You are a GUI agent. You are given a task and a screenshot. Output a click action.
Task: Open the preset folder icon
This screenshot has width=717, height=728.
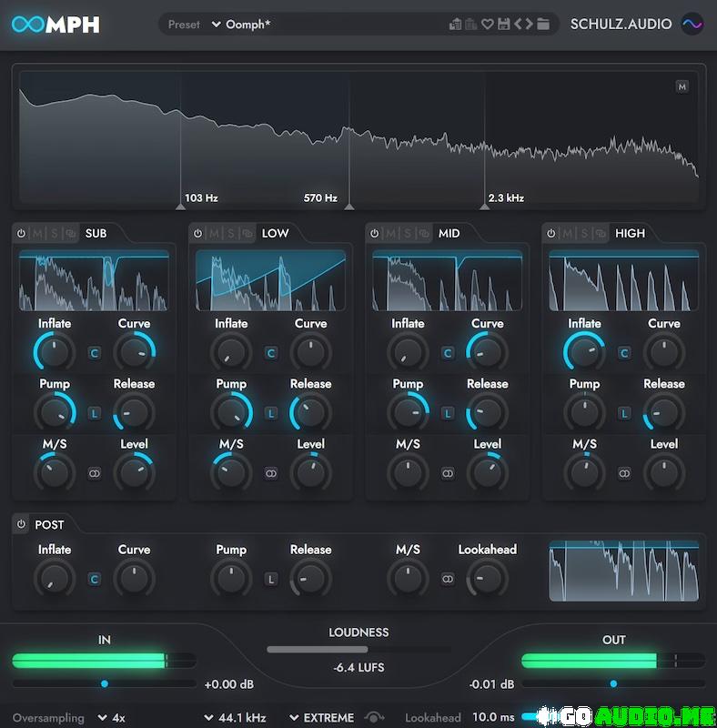click(x=543, y=25)
